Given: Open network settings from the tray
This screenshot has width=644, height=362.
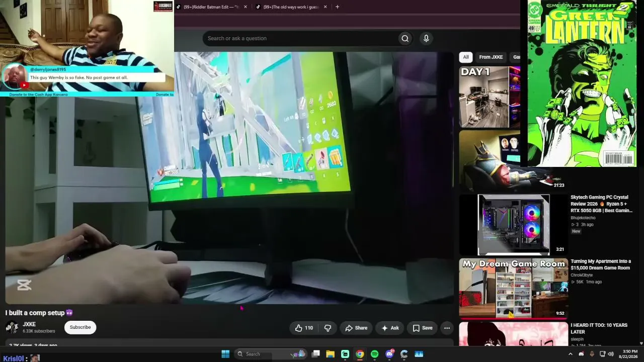Looking at the screenshot, I should 602,354.
